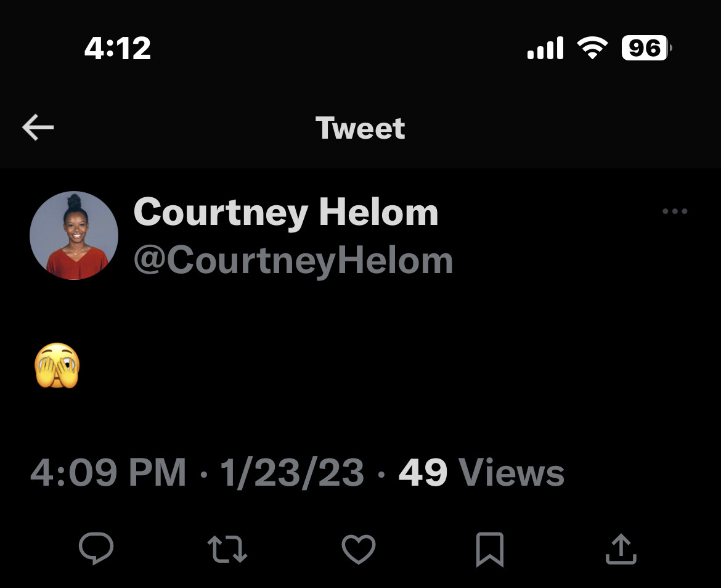Viewport: 721px width, 588px height.
Task: Tap the face-peeking emoji in the tweet
Action: [x=57, y=366]
